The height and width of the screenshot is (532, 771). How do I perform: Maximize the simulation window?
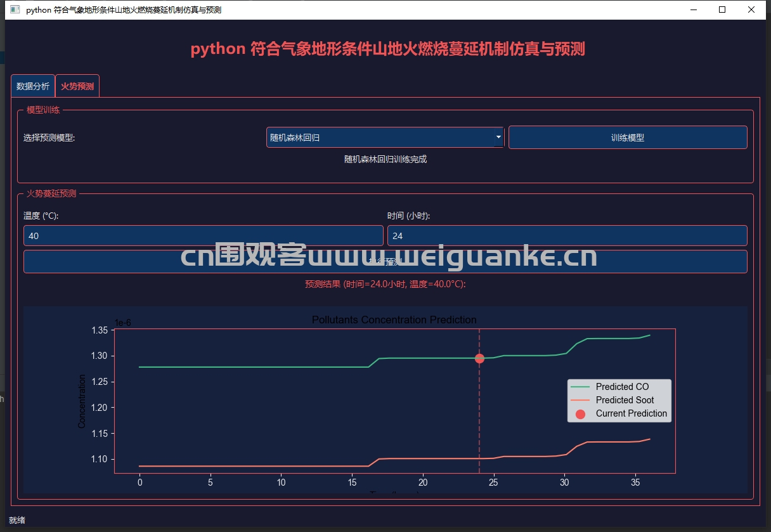click(722, 10)
